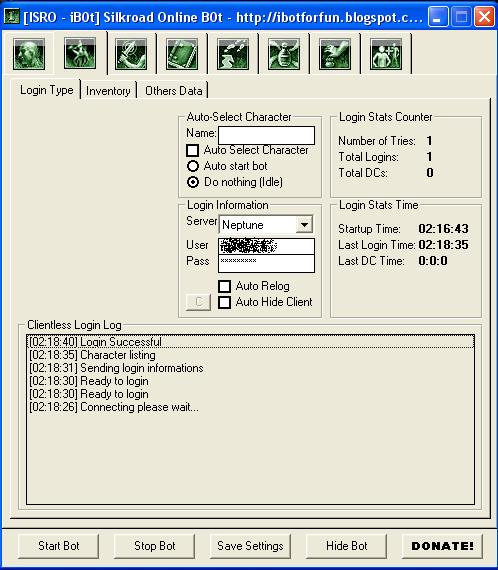Switch to the Login Type tab

click(46, 90)
